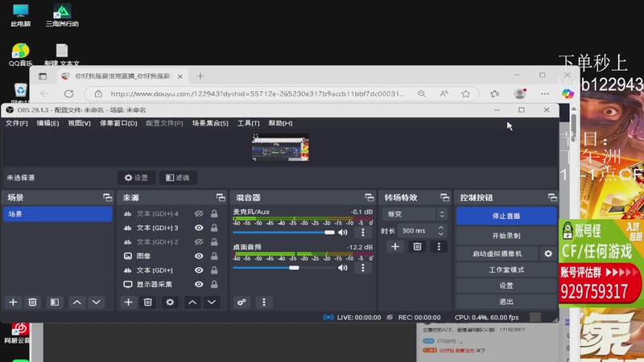Undock the 来源 panel
The width and height of the screenshot is (644, 362).
(221, 198)
